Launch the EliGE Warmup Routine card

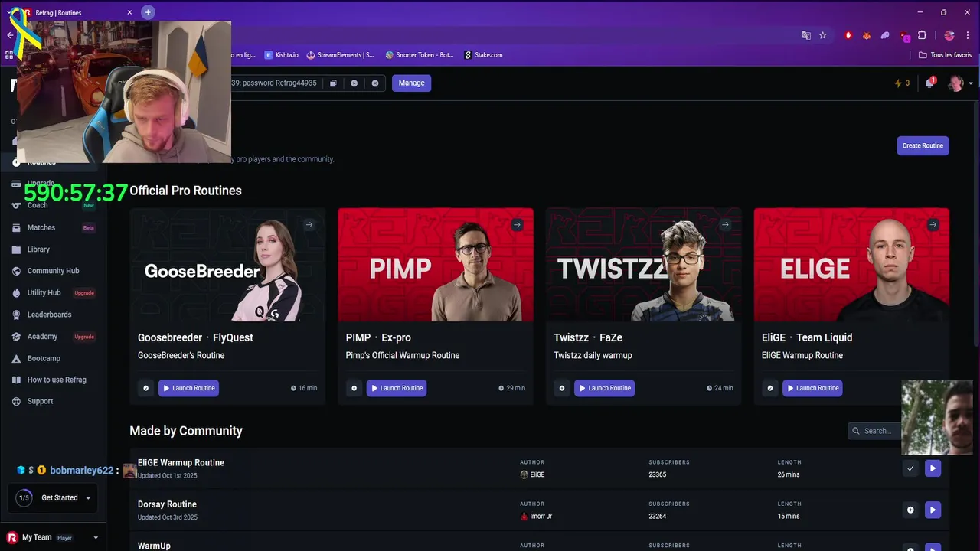(812, 388)
